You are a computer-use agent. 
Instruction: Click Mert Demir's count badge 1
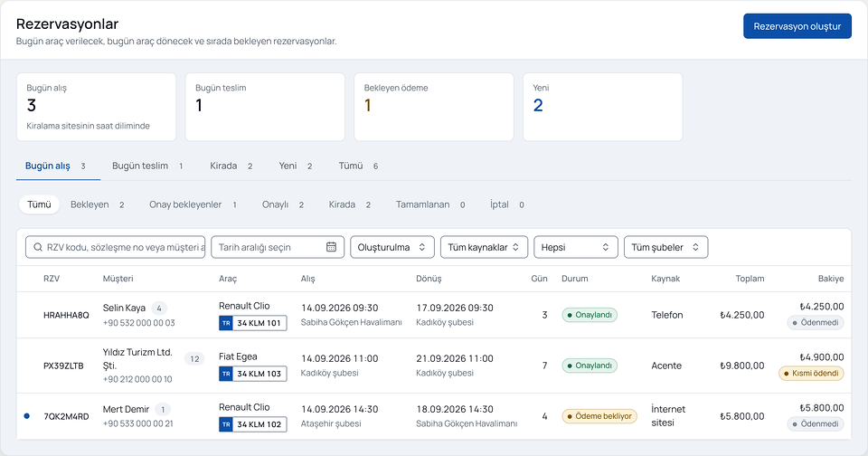[162, 410]
